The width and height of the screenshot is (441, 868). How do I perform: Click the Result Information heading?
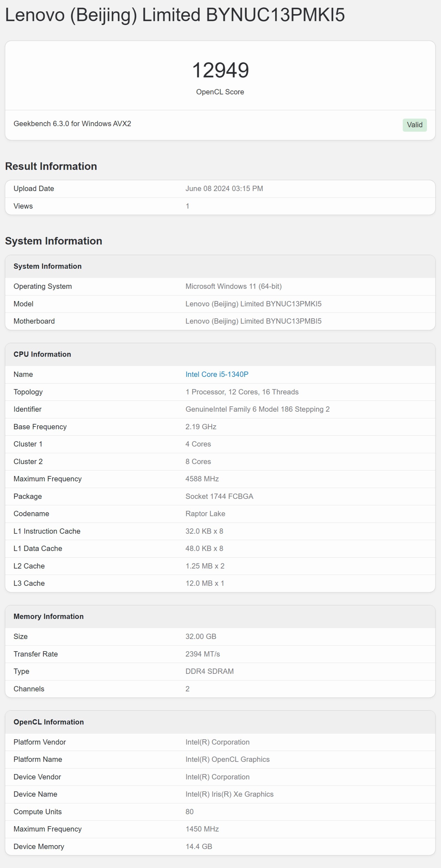click(51, 166)
